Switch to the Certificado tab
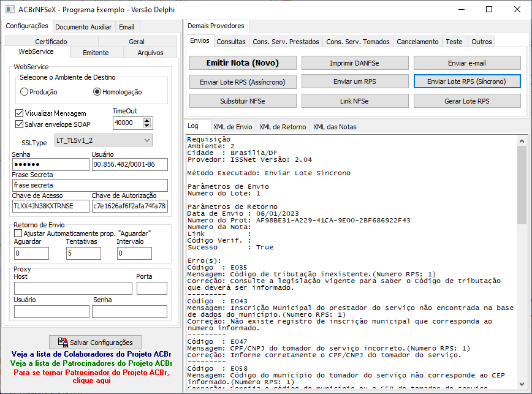 pyautogui.click(x=51, y=42)
